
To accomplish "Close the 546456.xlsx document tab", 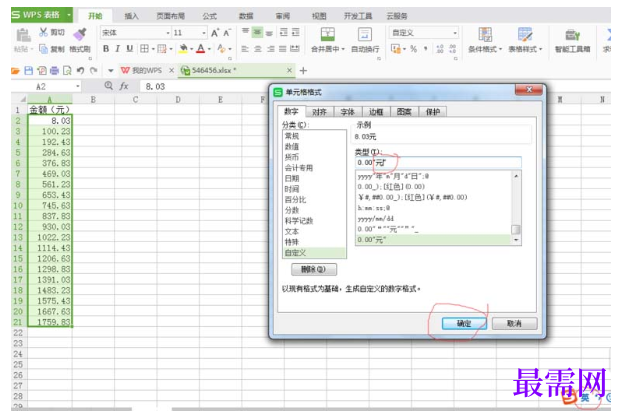I will 289,71.
